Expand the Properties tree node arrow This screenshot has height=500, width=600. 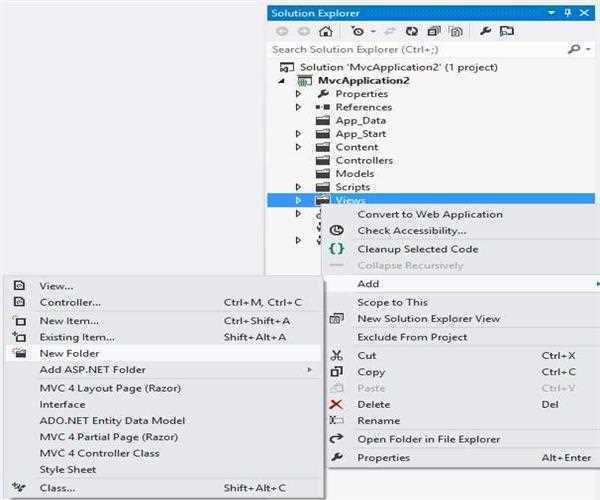[298, 94]
